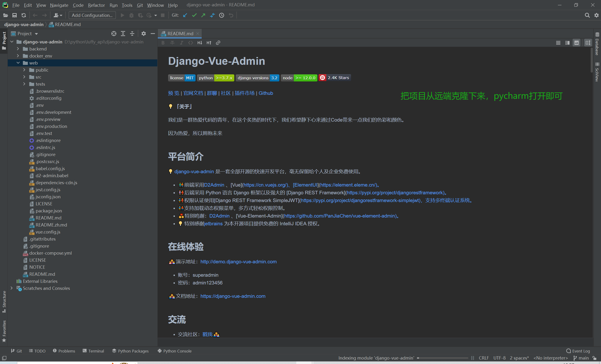Click the Git update project arrow icon
The image size is (601, 364).
(x=185, y=15)
